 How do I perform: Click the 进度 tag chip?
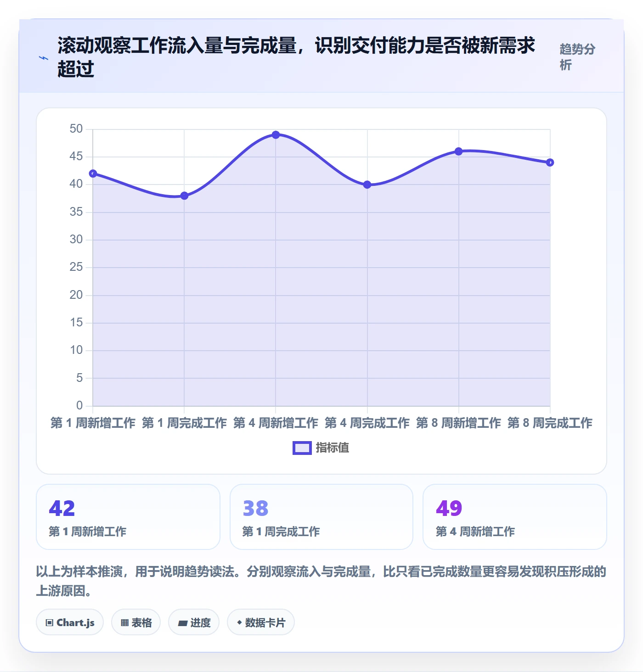pos(194,622)
